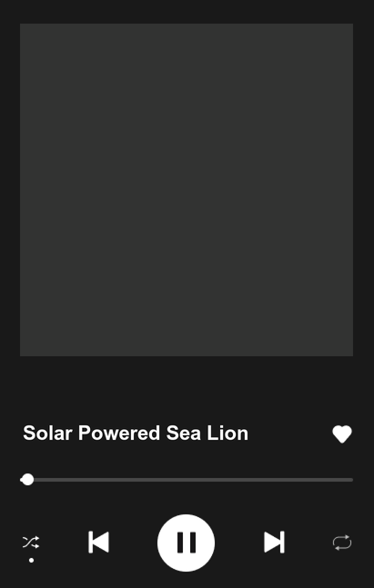Skip back to the previous track
Image resolution: width=374 pixels, height=588 pixels.
pyautogui.click(x=99, y=543)
